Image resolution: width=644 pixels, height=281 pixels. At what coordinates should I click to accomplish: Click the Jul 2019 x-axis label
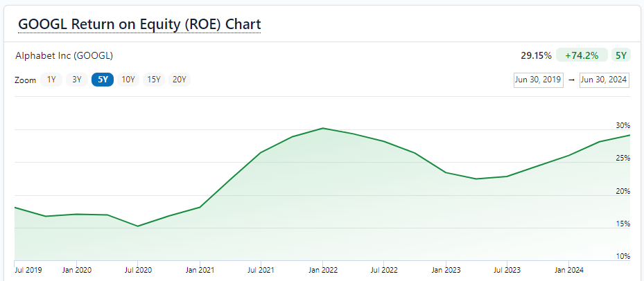(28, 271)
